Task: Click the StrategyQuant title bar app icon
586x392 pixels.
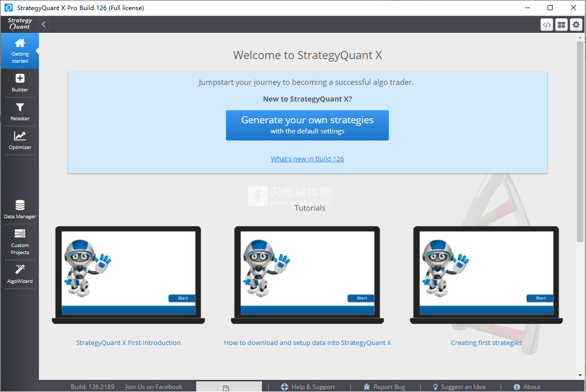Action: pos(8,8)
